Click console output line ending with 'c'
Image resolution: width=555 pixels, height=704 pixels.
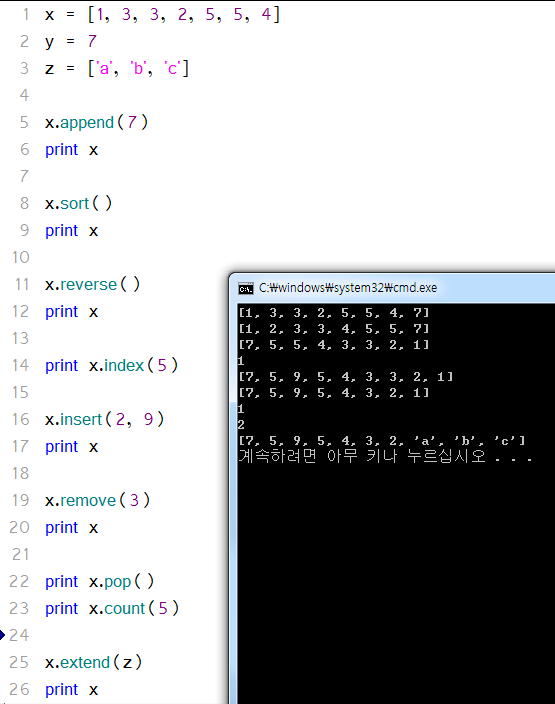(382, 441)
